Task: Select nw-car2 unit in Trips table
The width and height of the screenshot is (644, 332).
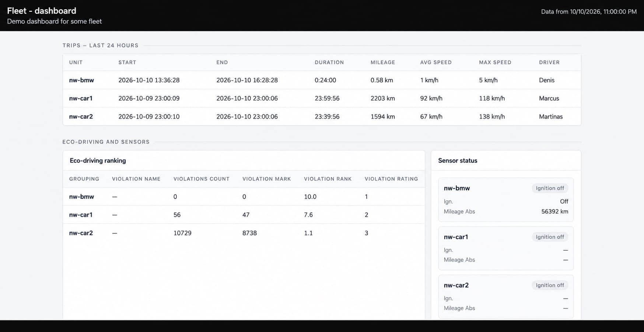Action: coord(81,117)
